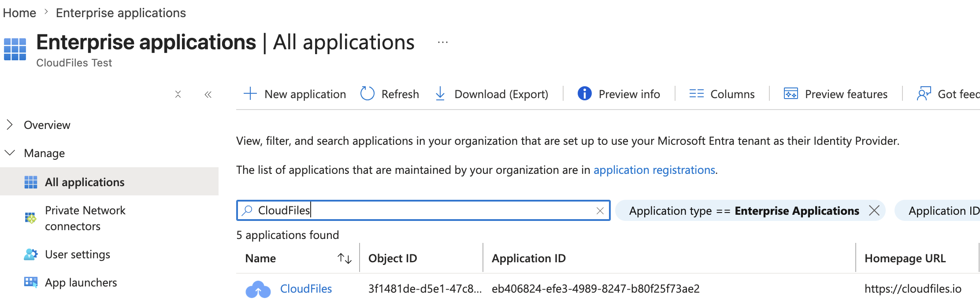
Task: Open the CloudFiles application link
Action: pos(306,289)
